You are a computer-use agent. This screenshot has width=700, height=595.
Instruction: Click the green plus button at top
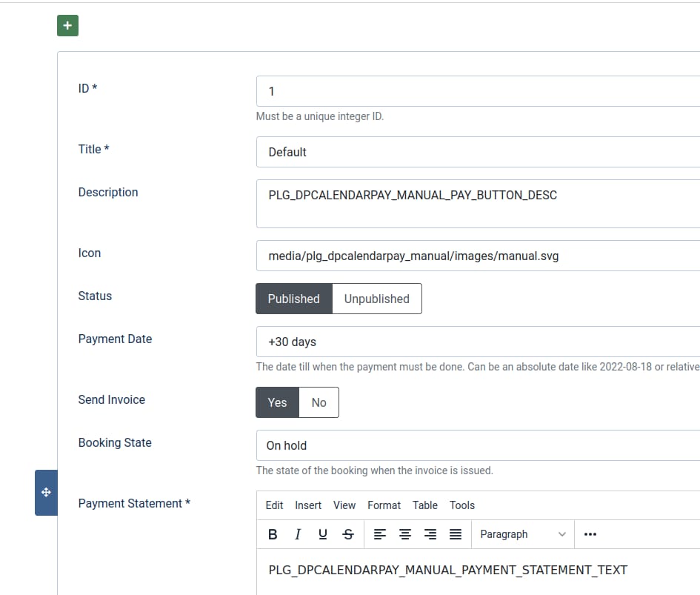[67, 25]
